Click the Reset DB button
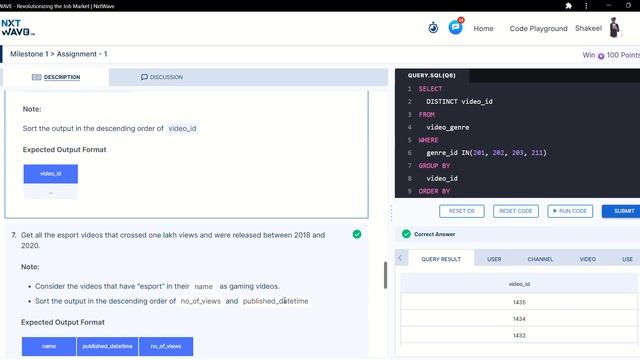The width and height of the screenshot is (640, 360). (x=462, y=211)
